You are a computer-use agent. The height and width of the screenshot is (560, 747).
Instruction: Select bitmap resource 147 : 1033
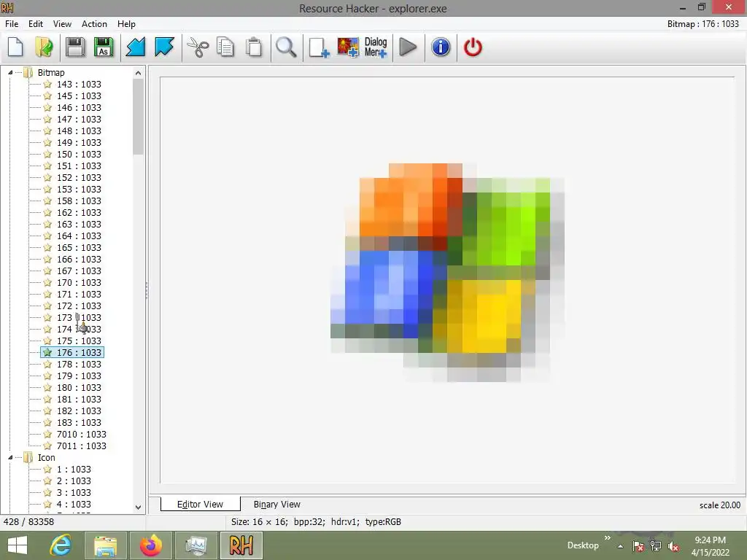[79, 120]
